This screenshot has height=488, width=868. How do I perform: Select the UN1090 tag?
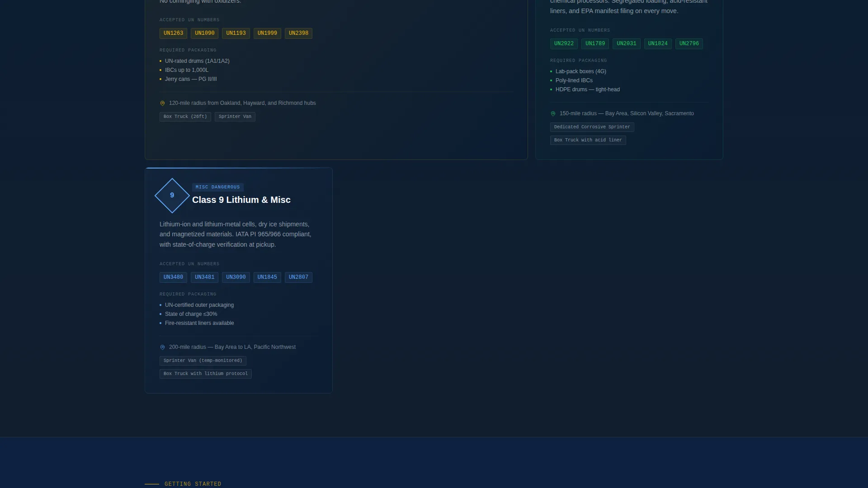tap(204, 33)
